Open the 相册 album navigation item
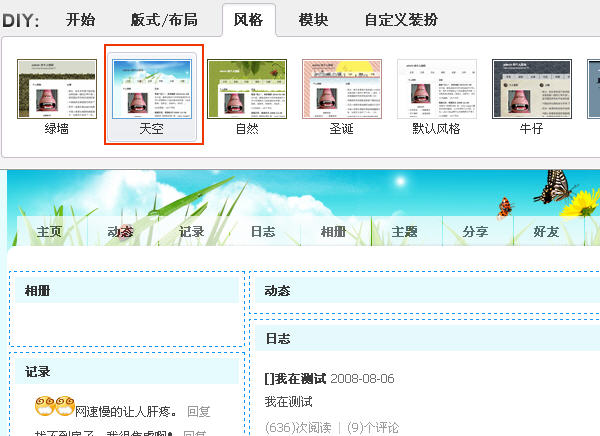Screen dimensions: 600x436 (x=333, y=232)
